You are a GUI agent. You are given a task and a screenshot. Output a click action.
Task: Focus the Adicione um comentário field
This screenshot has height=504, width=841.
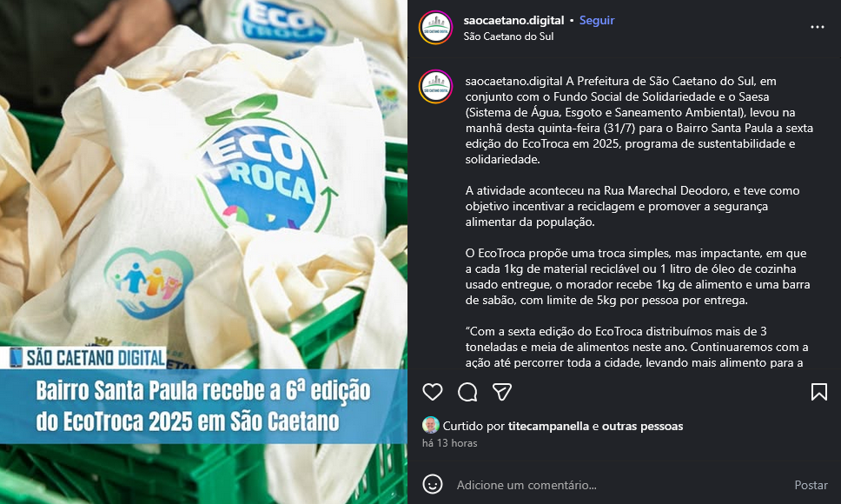click(619, 485)
